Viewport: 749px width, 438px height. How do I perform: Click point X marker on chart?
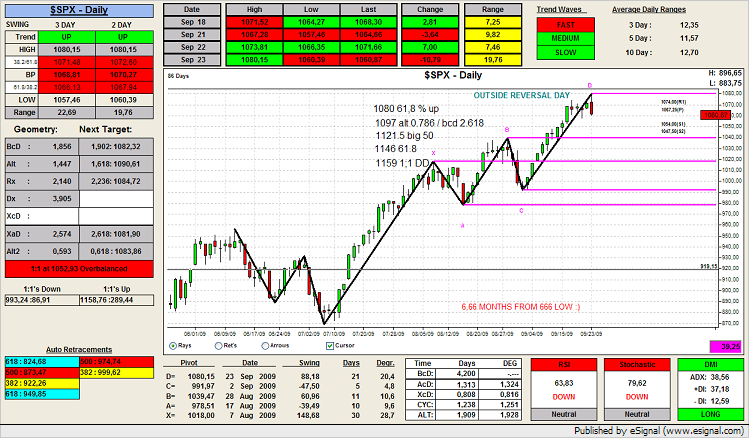tap(434, 153)
